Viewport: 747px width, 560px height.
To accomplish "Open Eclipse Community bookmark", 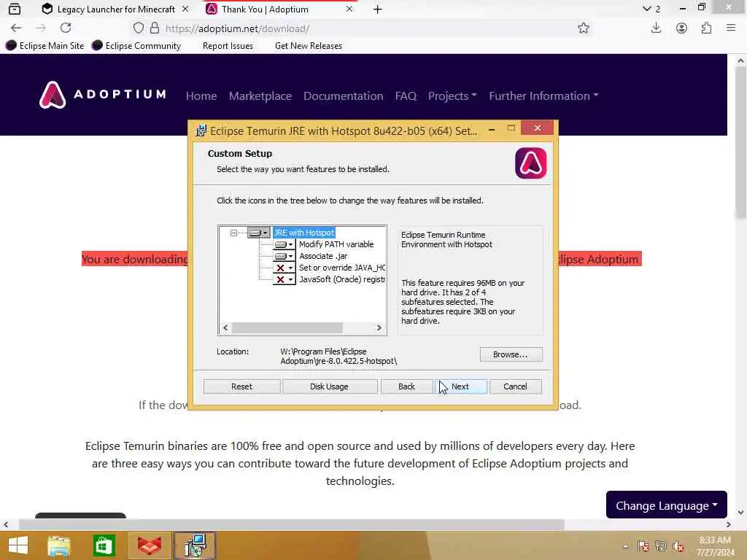I will click(x=136, y=46).
